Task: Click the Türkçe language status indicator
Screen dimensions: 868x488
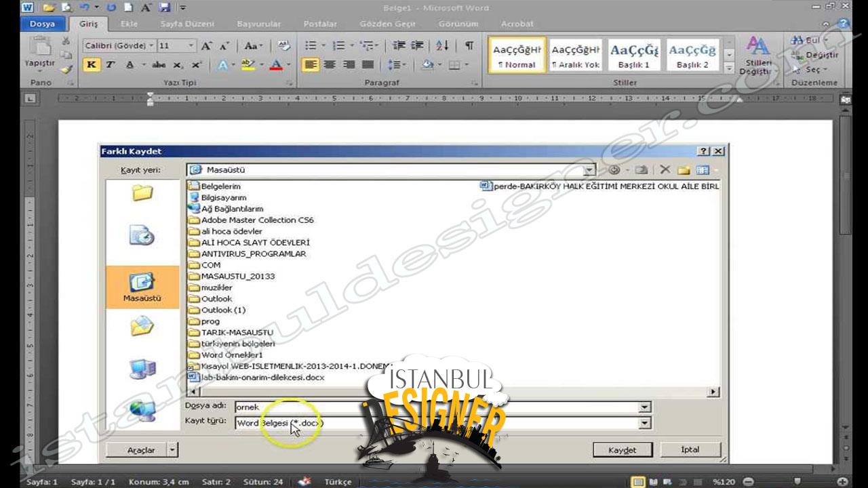Action: (x=338, y=482)
